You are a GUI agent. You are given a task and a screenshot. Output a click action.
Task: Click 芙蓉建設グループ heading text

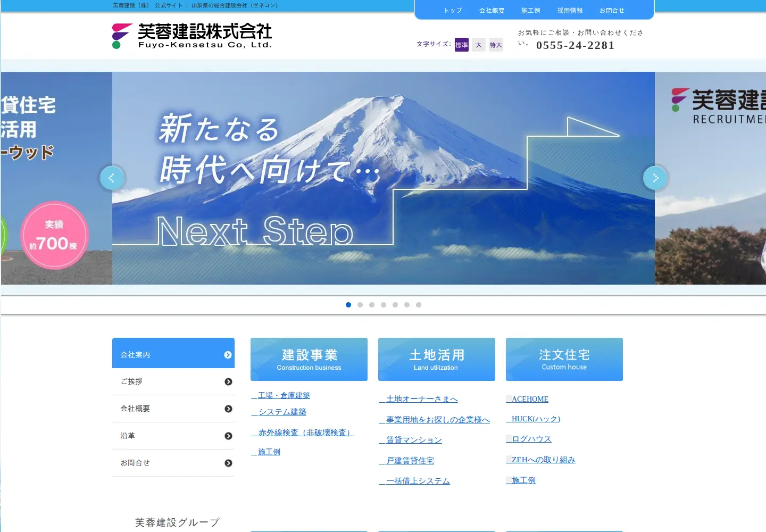click(x=177, y=522)
